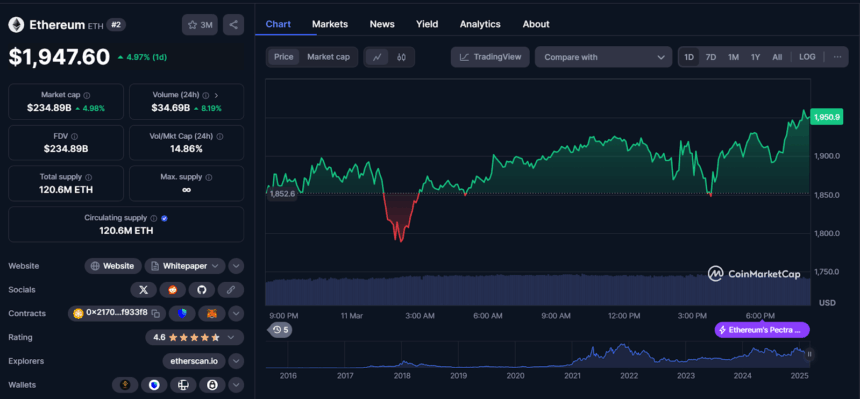Click the 0×2170...f933f8 contract address
The height and width of the screenshot is (399, 860).
tap(117, 313)
